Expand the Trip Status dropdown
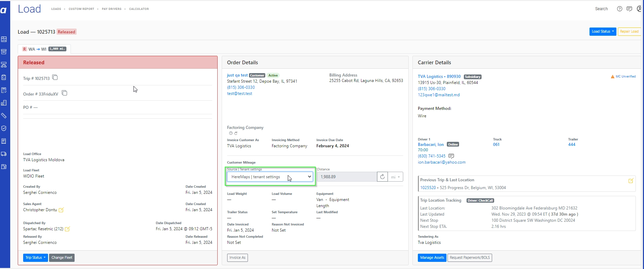Image resolution: width=644 pixels, height=269 pixels. tap(35, 258)
